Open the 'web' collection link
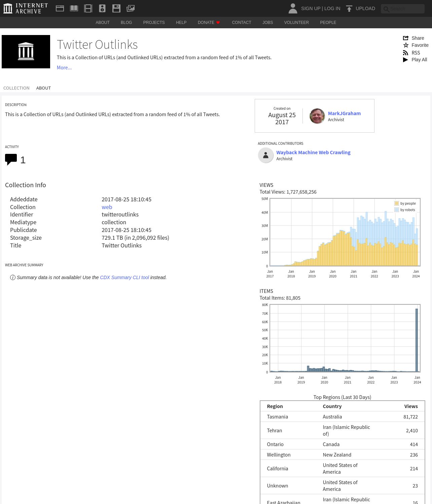432x504 pixels. pos(107,207)
